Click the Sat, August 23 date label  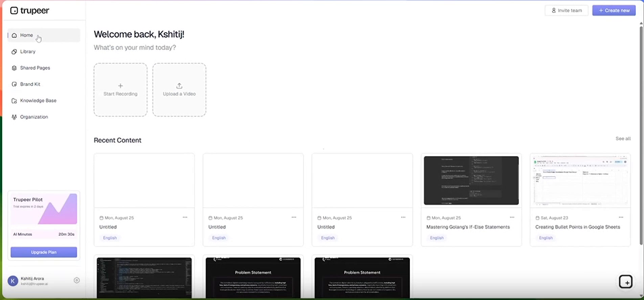pyautogui.click(x=556, y=218)
